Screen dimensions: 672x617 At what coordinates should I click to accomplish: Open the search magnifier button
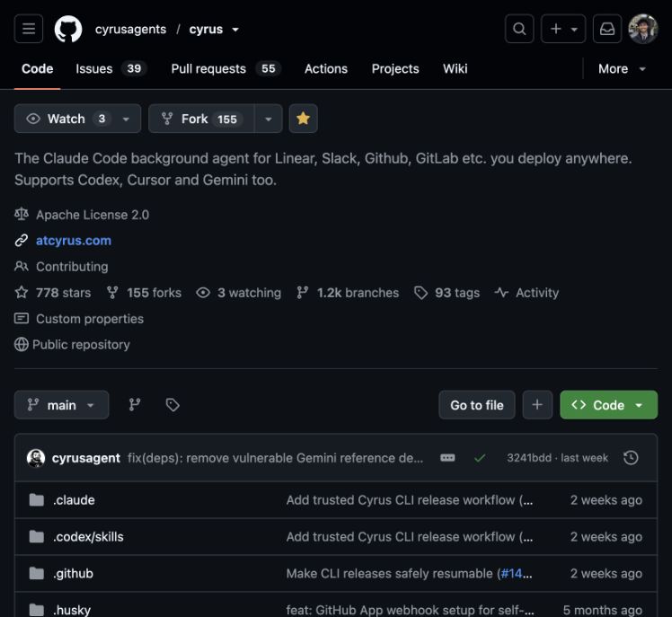(x=519, y=29)
